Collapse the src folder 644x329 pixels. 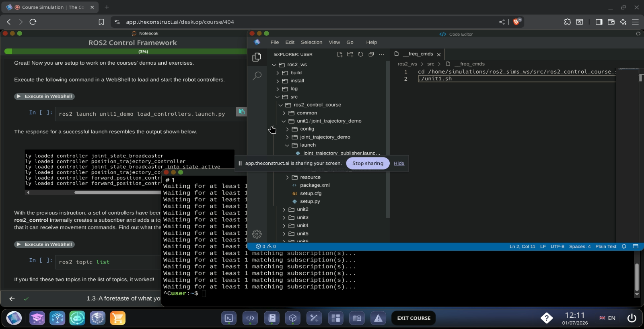294,97
